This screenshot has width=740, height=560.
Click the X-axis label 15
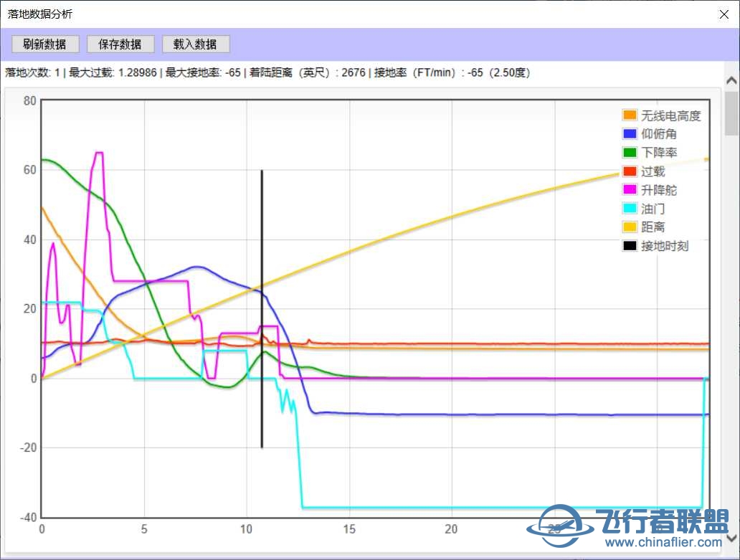(349, 529)
